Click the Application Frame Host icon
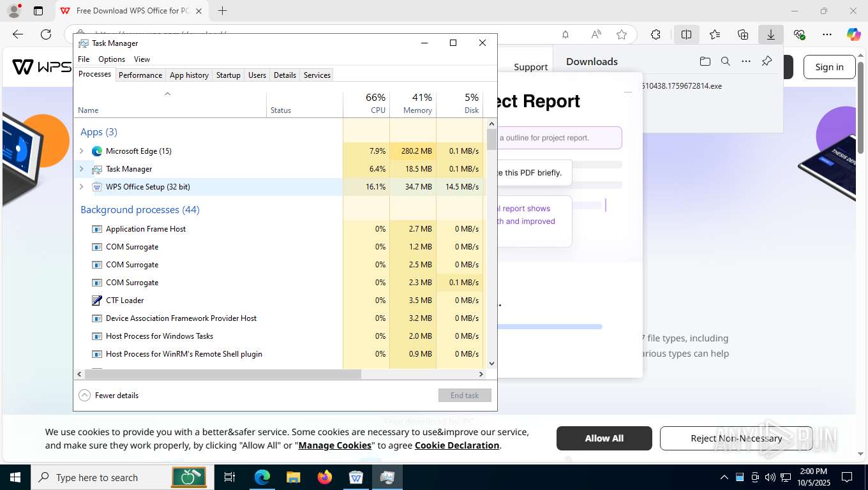The image size is (868, 490). (x=97, y=229)
